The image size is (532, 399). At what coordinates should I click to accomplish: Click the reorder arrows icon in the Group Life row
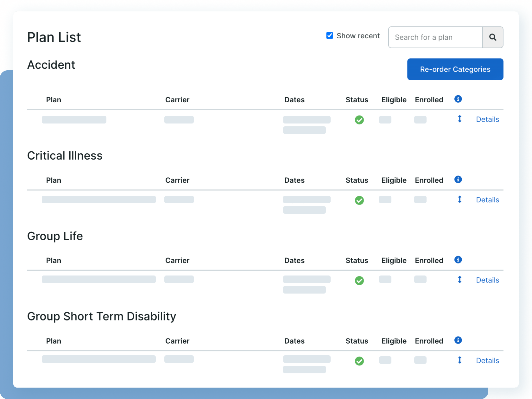pos(460,280)
